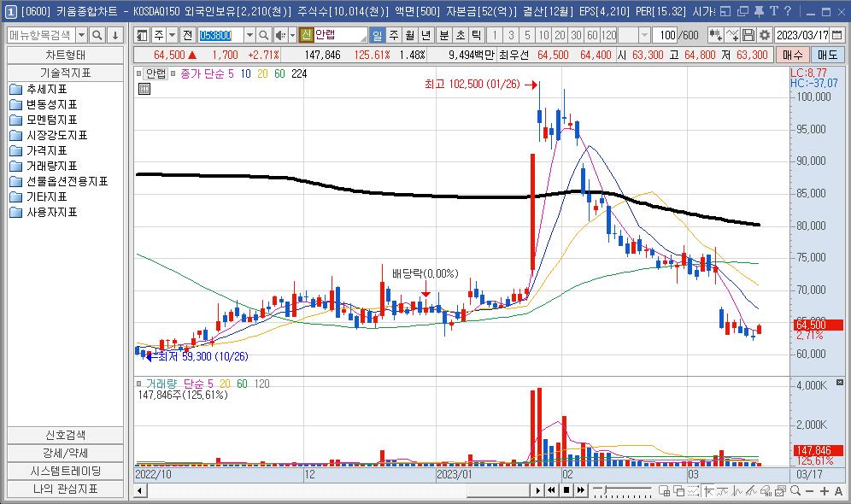Screen dimensions: 851x504
Task: Click the 매수 buy button
Action: [792, 56]
